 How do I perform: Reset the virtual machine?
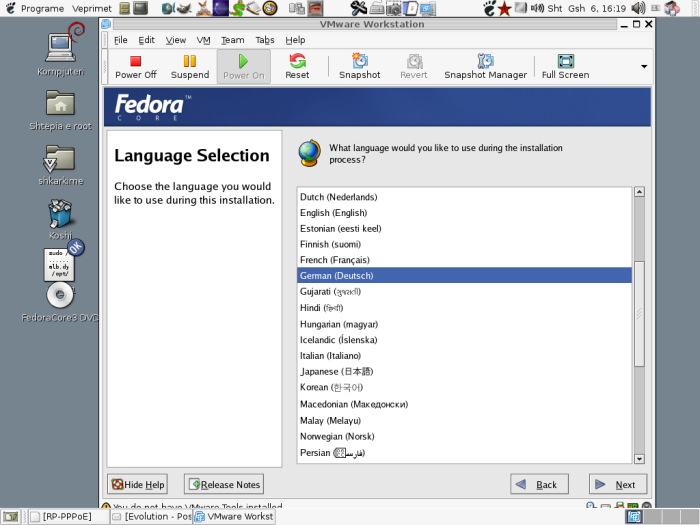tap(297, 66)
